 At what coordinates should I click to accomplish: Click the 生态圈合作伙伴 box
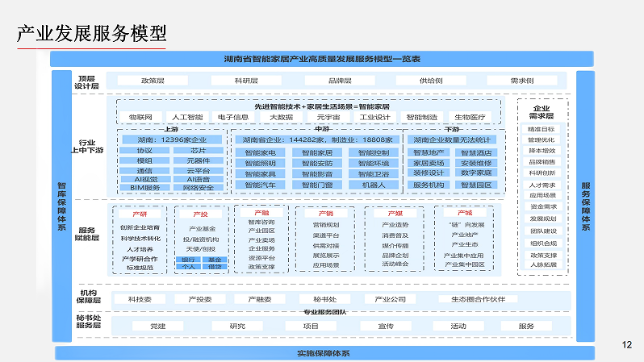pos(478,299)
